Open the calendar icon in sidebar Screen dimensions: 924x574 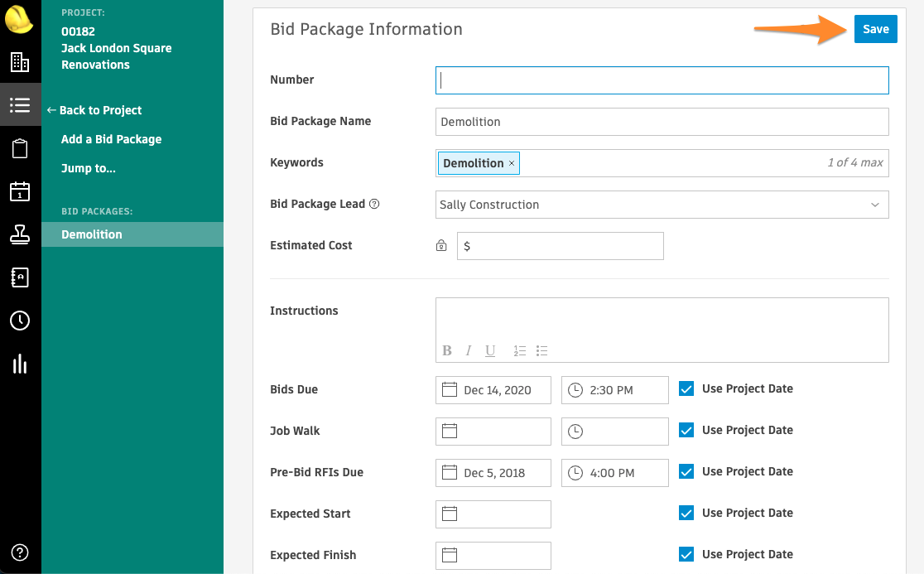pyautogui.click(x=20, y=191)
